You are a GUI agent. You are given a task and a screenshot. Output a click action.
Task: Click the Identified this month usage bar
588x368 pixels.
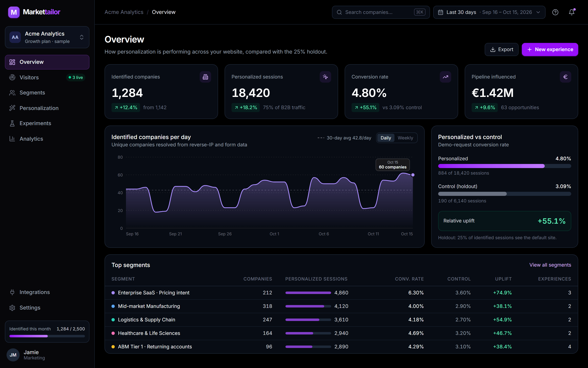[47, 336]
